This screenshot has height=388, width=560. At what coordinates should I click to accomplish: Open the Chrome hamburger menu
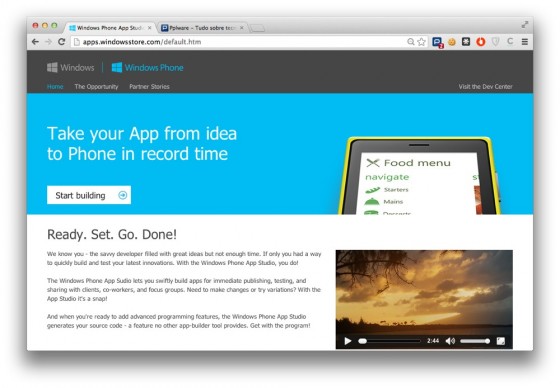tap(525, 42)
